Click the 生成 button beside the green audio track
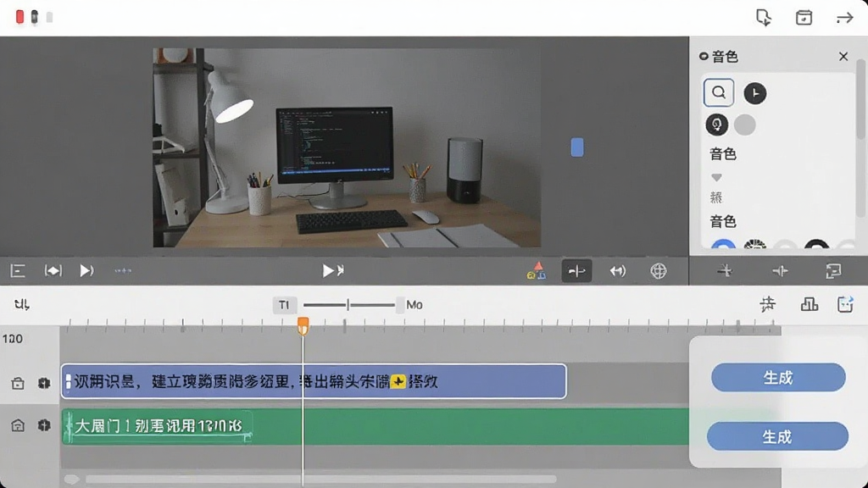The image size is (868, 488). tap(777, 436)
